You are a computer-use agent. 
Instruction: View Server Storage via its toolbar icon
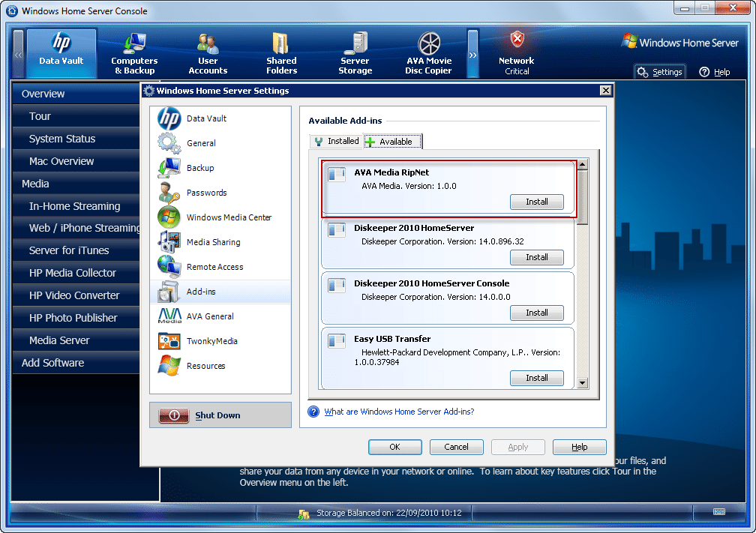pos(355,52)
